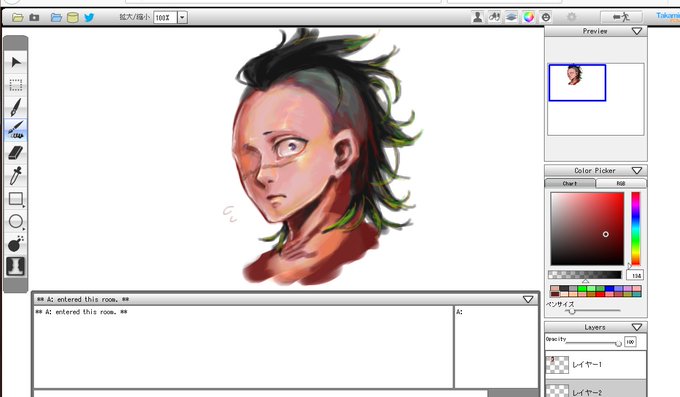Collapse the Layers panel
Screen dimensions: 680x397
point(637,327)
